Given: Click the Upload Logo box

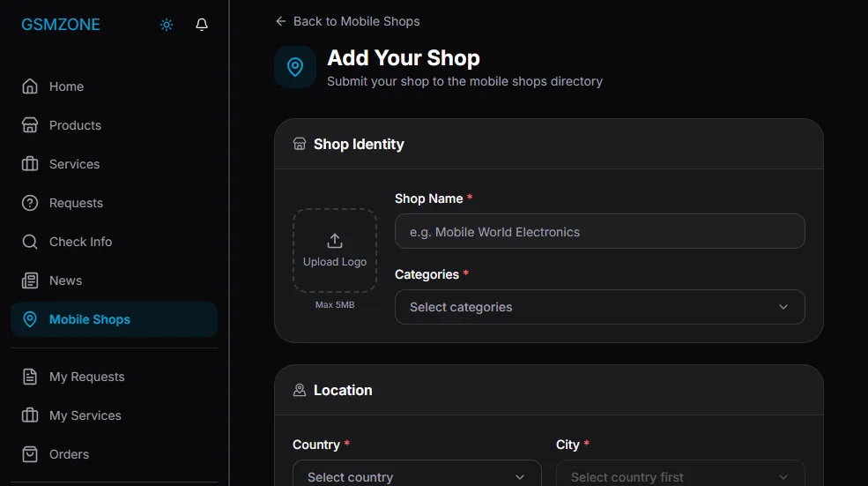Looking at the screenshot, I should coord(335,250).
